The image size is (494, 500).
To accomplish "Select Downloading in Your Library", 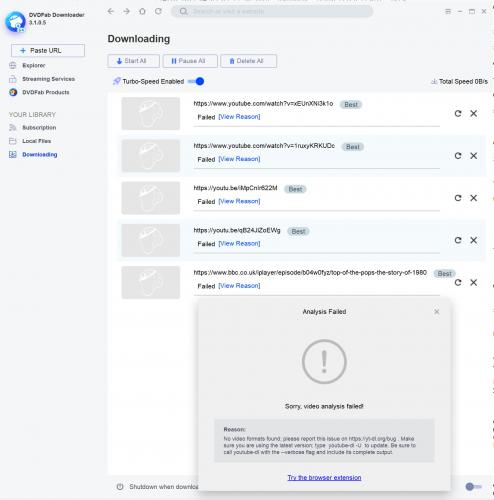I will pos(33,154).
